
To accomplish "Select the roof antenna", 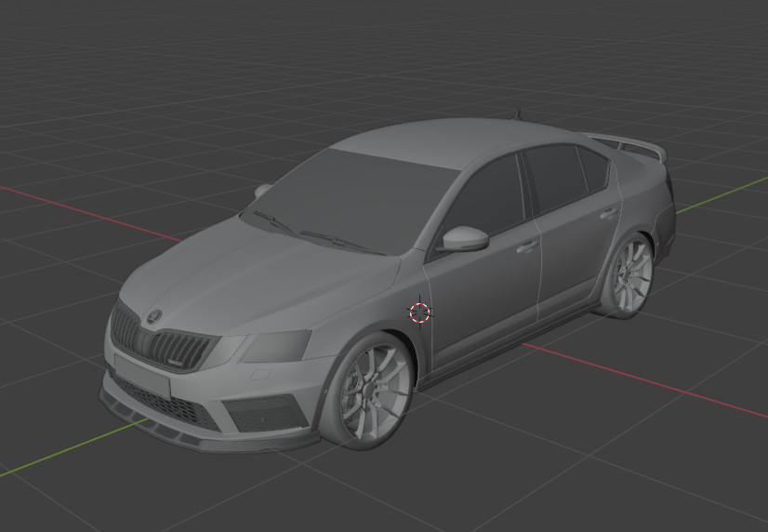I will click(x=517, y=114).
